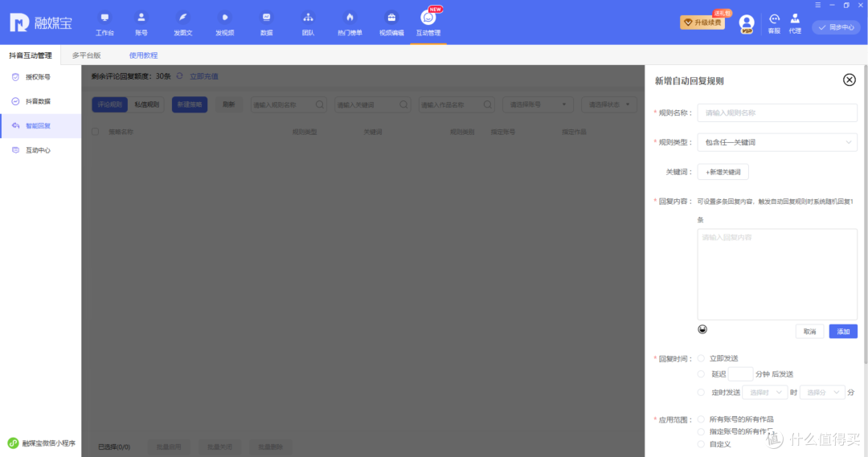The height and width of the screenshot is (457, 868).
Task: Focus the 请输入回复内容 text area
Action: pos(777,275)
